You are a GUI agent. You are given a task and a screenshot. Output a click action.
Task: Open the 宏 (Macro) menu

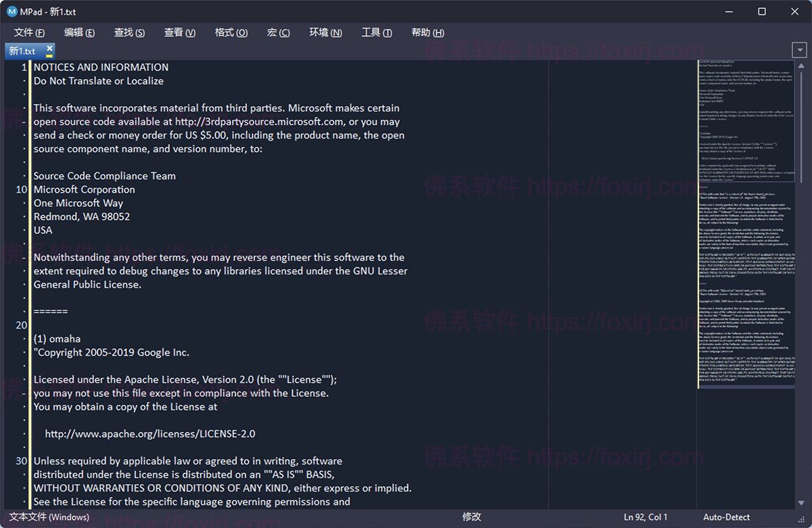click(x=277, y=32)
